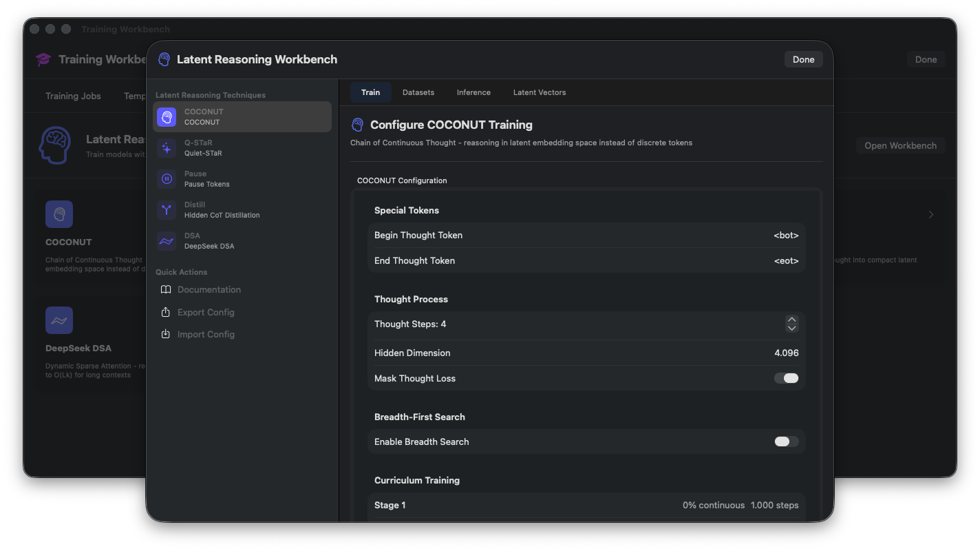The image size is (980, 551).
Task: Click the 0% continuous progress value for Stage 1
Action: click(x=714, y=505)
